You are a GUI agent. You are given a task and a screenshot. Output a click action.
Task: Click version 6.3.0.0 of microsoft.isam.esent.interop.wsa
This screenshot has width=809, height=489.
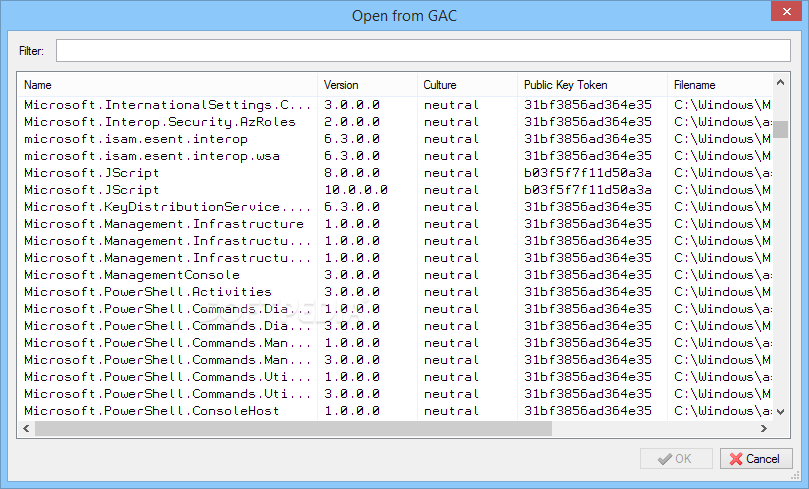(x=352, y=156)
